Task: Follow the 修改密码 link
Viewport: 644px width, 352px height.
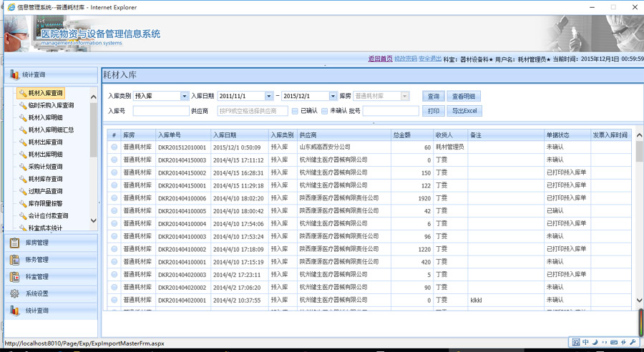Action: coord(406,59)
